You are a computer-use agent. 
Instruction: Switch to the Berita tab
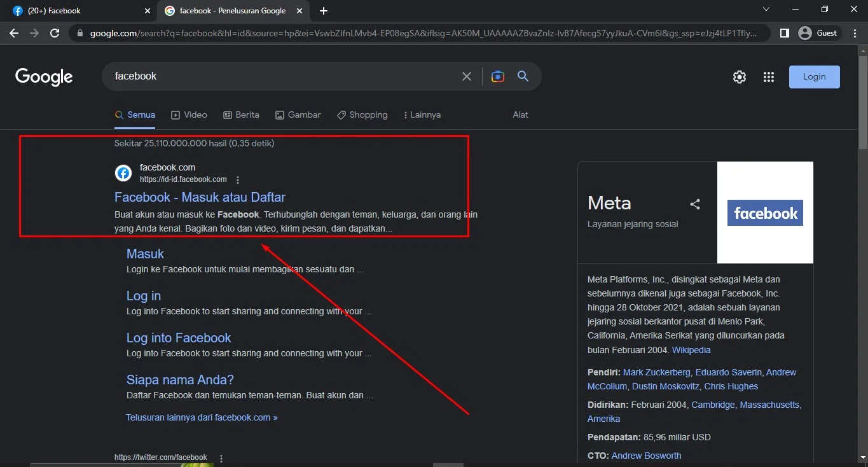click(x=241, y=115)
